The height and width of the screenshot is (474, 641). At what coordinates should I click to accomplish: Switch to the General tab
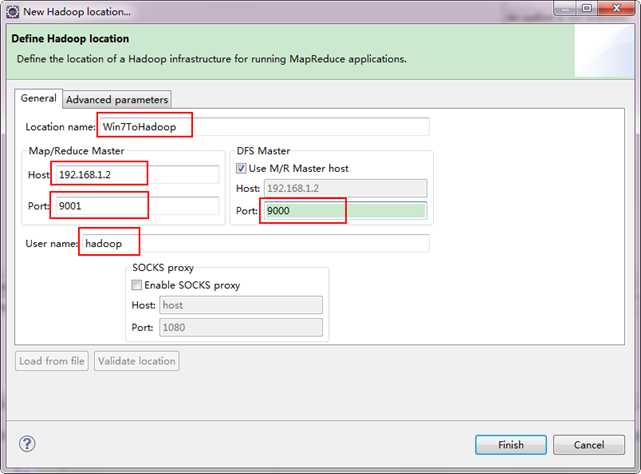[x=39, y=99]
